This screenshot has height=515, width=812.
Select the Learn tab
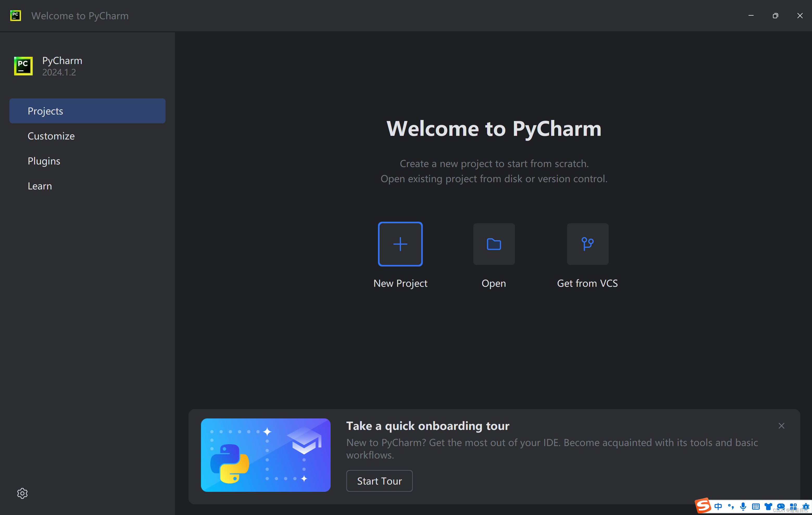tap(40, 186)
